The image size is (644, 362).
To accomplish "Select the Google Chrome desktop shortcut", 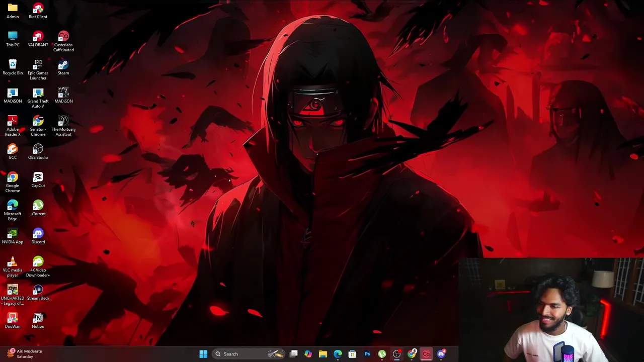I will pyautogui.click(x=13, y=182).
